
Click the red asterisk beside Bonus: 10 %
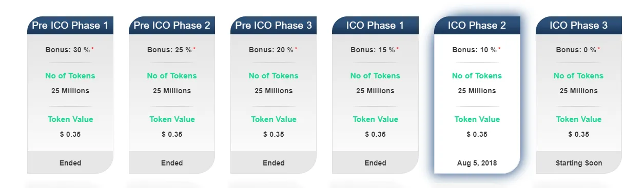pyautogui.click(x=499, y=49)
